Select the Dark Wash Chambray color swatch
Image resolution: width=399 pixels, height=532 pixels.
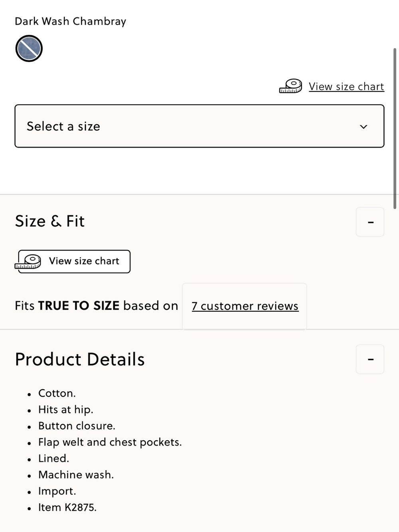[x=29, y=49]
